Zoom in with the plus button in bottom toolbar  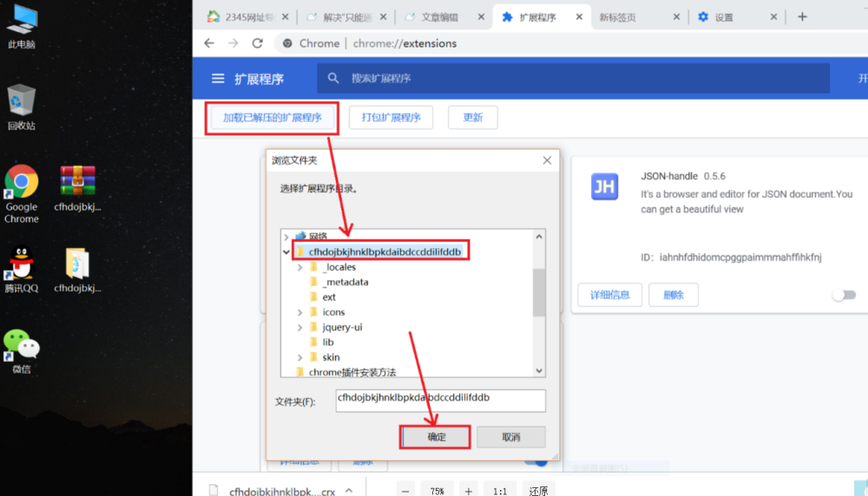click(x=469, y=491)
